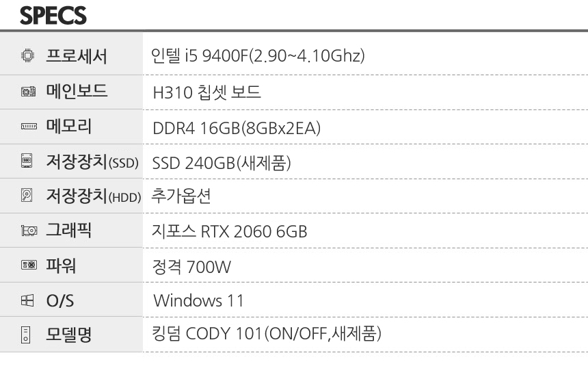This screenshot has height=390, width=588.
Task: Click the 프로세서 label
Action: coord(77,56)
